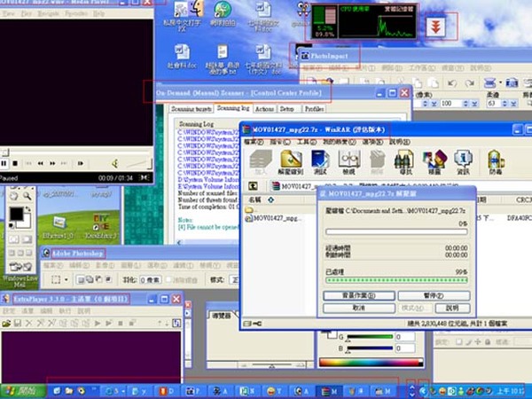Open Setup tab in scanner window
The width and height of the screenshot is (532, 399).
pos(287,109)
